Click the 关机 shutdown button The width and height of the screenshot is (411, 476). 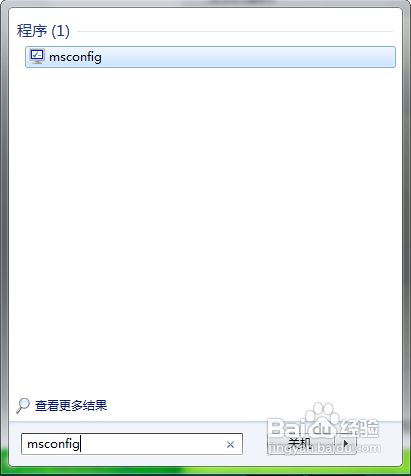[x=300, y=444]
